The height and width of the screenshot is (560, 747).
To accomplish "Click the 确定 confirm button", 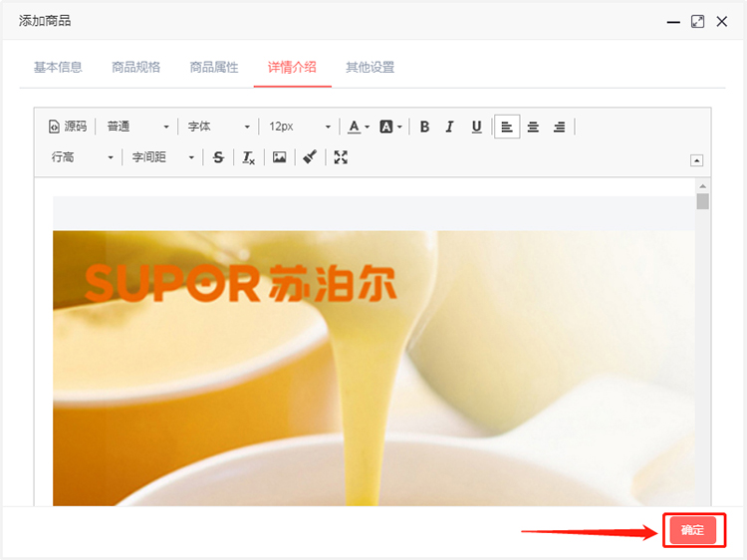I will [x=693, y=530].
